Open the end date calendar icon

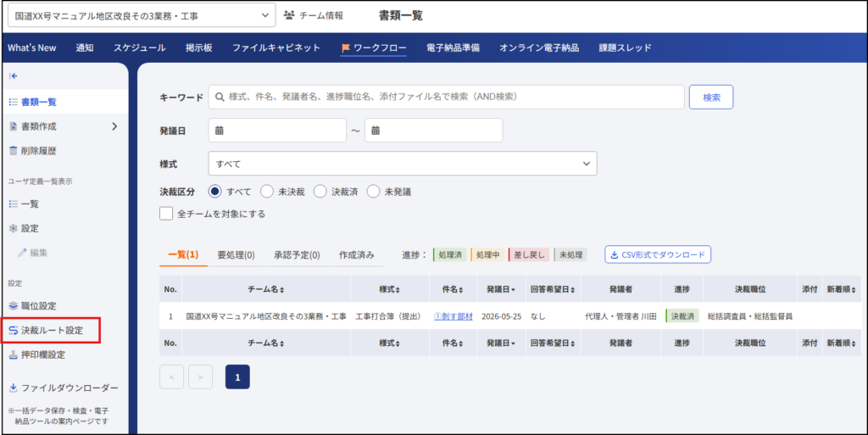[376, 131]
